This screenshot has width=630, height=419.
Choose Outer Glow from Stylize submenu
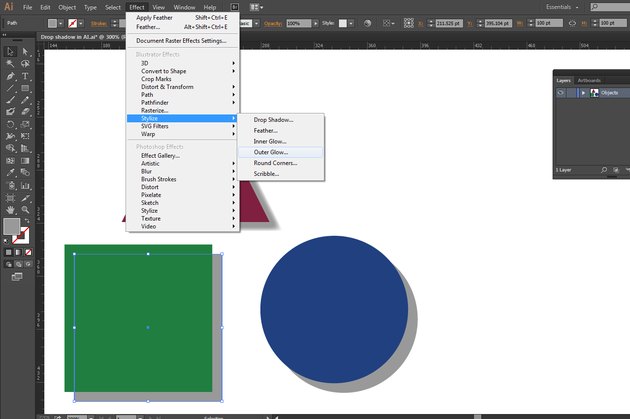(280, 152)
